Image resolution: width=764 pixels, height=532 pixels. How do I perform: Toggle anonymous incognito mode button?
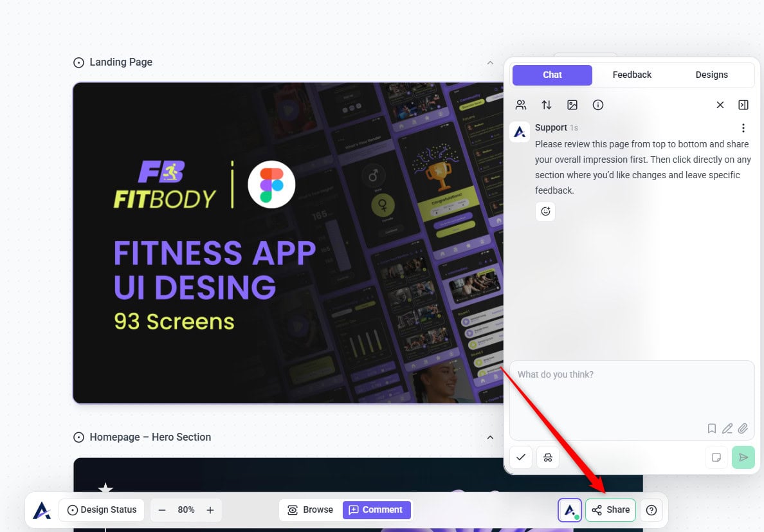[x=548, y=457]
